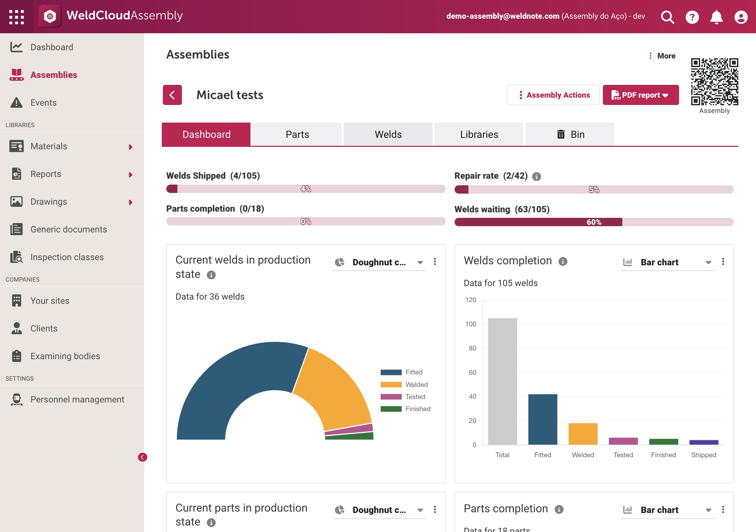Viewport: 756px width, 532px height.
Task: Open three-dot menu of Current welds card
Action: 434,261
